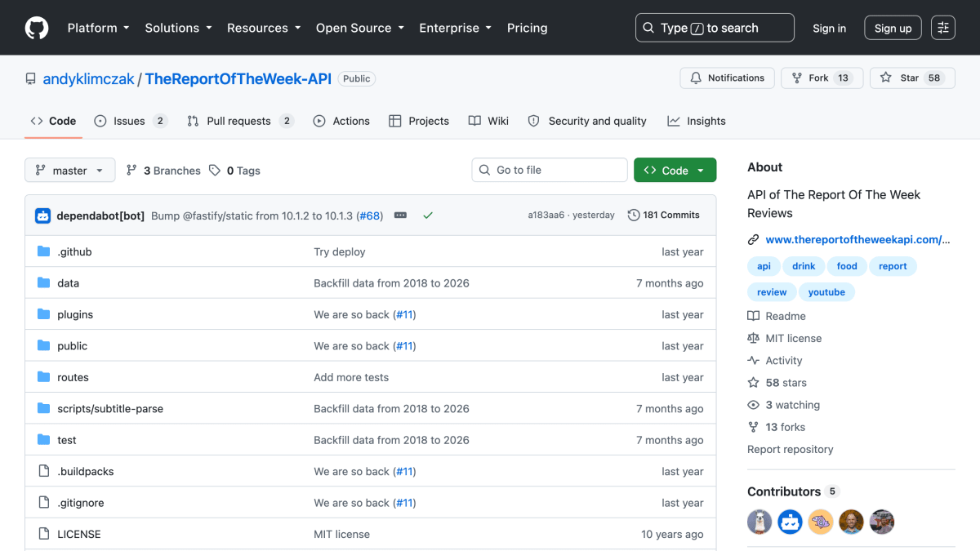Click the LICENSE file icon
This screenshot has height=551, width=980.
[x=44, y=534]
